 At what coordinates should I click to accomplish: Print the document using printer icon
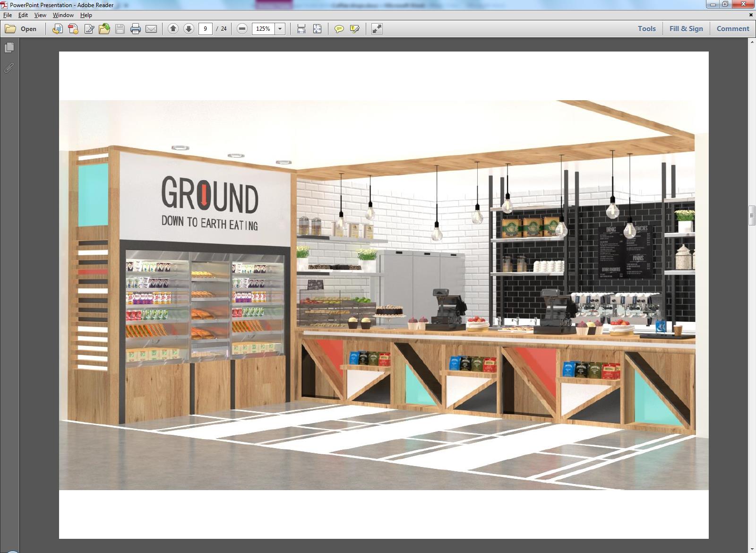pyautogui.click(x=136, y=29)
